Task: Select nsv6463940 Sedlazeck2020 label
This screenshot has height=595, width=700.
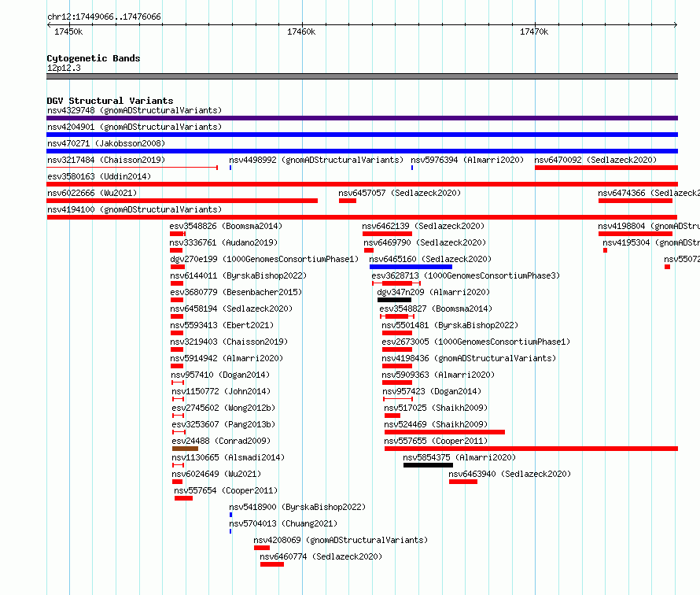Action: point(510,474)
